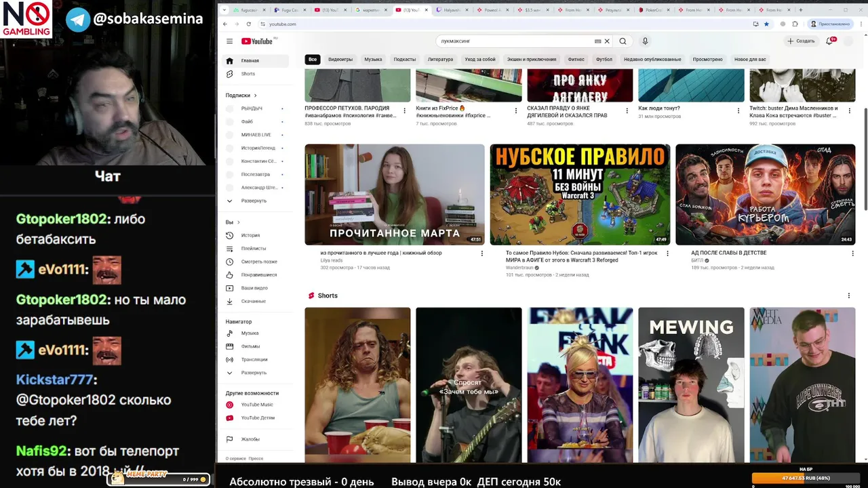Open the tab search dropdown arrow
The image size is (868, 488).
(x=225, y=10)
